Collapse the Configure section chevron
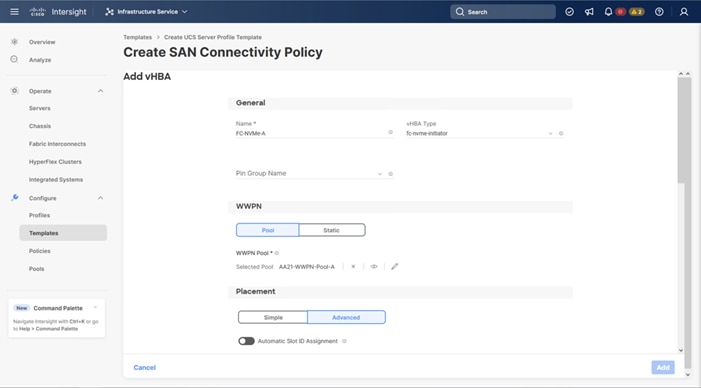This screenshot has width=701, height=388. [x=100, y=198]
